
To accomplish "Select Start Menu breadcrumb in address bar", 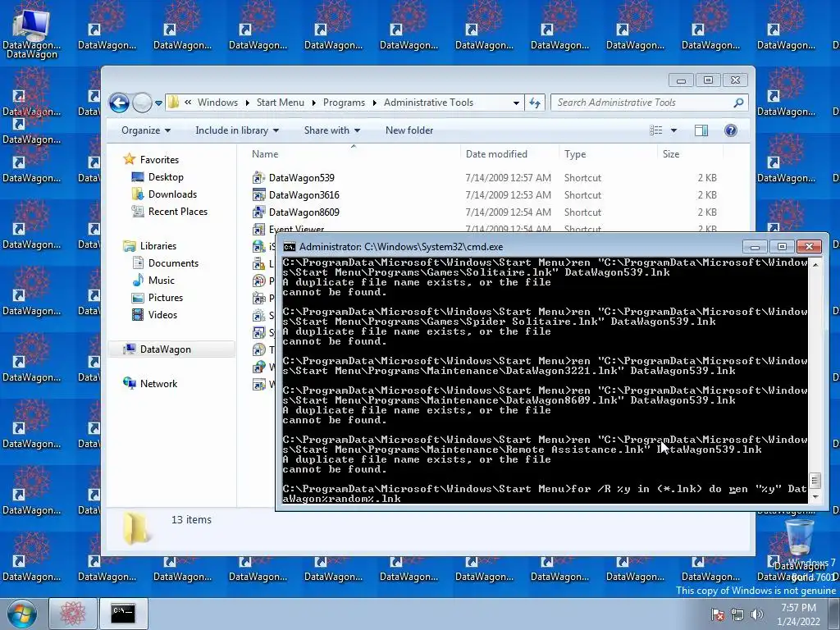I will click(281, 103).
